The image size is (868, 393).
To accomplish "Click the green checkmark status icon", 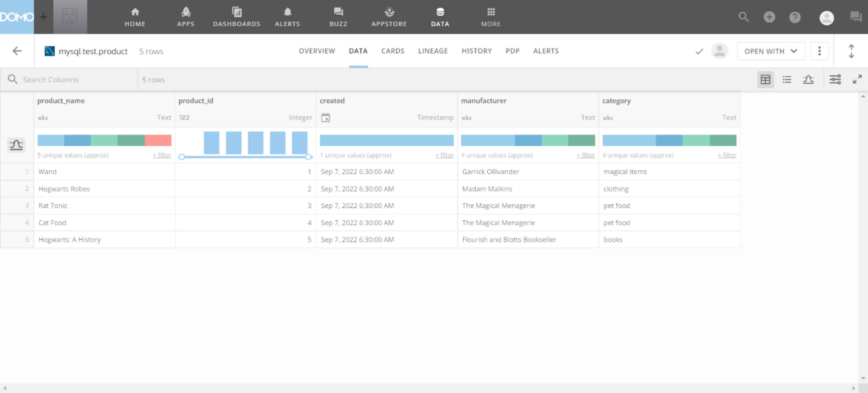I will coord(700,51).
